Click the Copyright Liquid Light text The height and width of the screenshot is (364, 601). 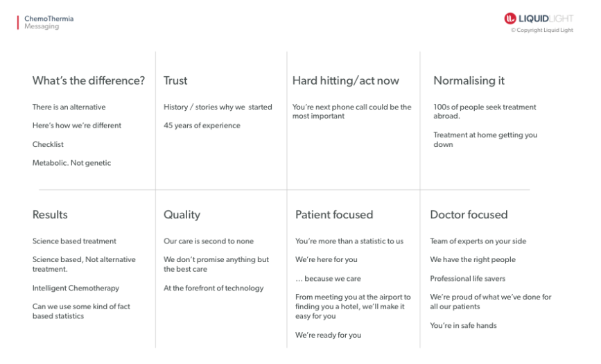click(542, 30)
